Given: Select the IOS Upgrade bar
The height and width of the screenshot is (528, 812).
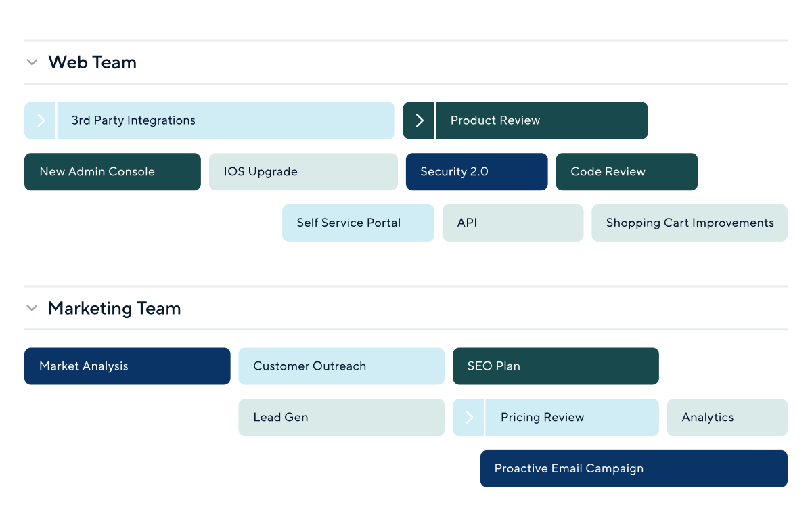Looking at the screenshot, I should point(303,172).
